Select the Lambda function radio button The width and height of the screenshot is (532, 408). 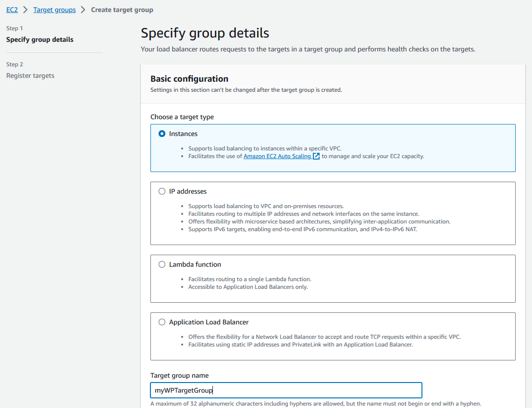click(x=162, y=264)
